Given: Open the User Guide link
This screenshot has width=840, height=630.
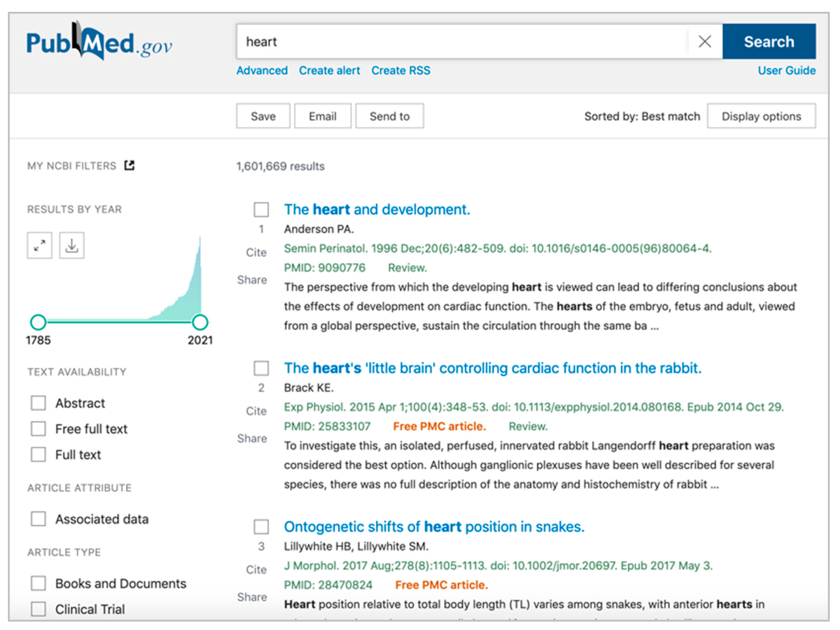Looking at the screenshot, I should coord(786,71).
